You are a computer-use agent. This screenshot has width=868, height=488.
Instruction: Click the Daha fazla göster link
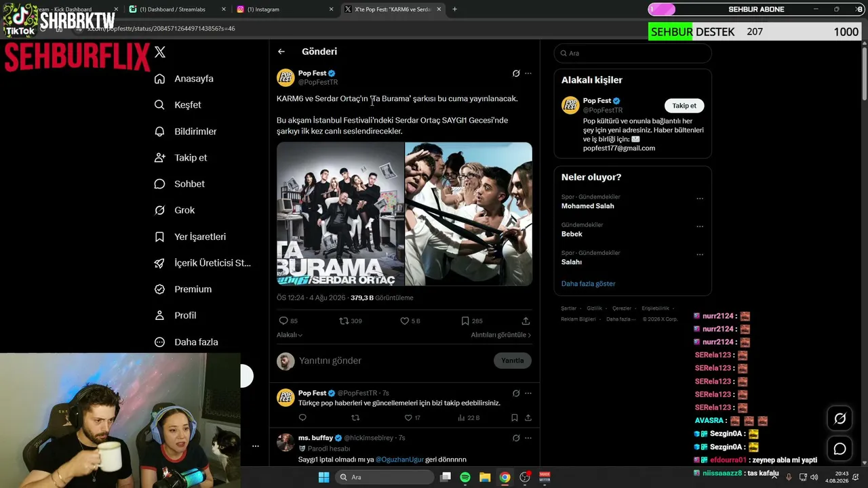point(588,283)
